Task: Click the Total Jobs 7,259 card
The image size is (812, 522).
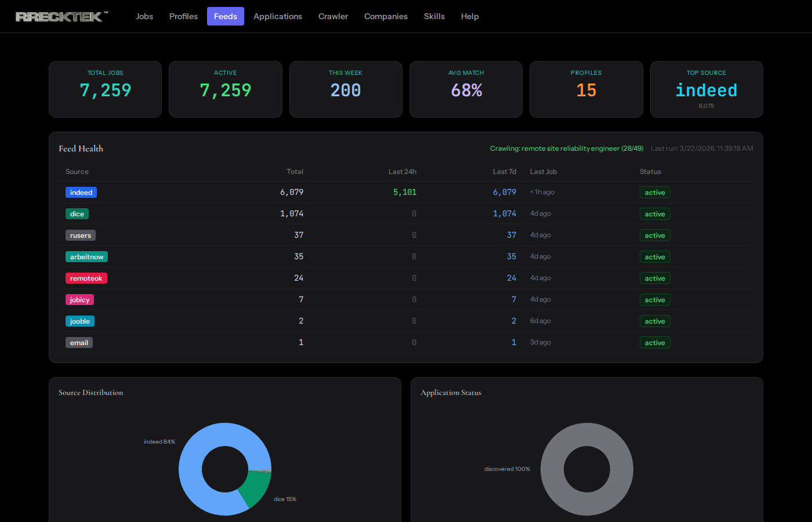Action: point(105,89)
